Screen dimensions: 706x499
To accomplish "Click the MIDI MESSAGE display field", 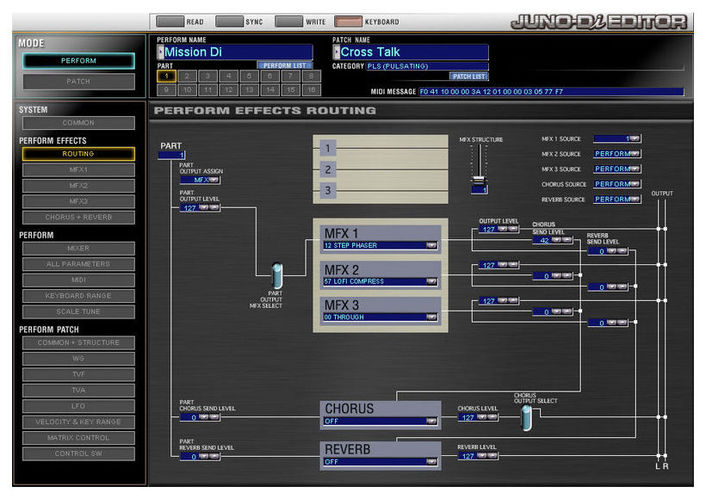I will pos(551,91).
